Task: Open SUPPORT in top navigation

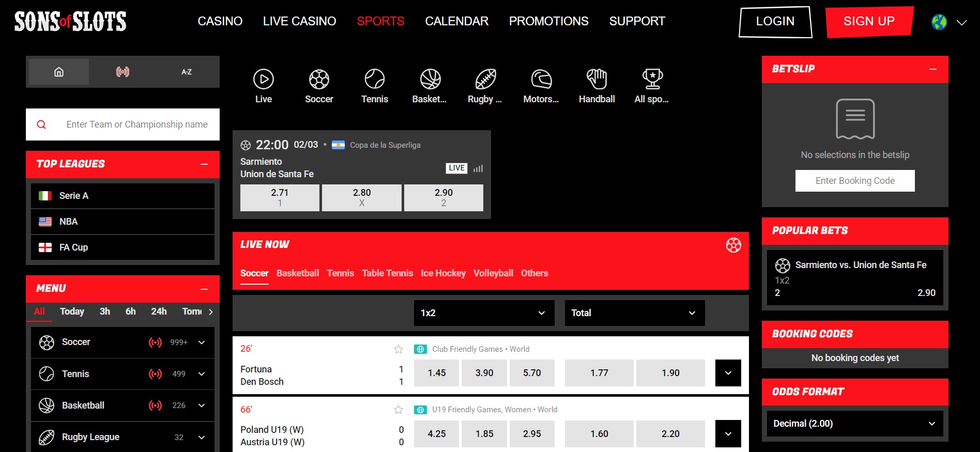Action: coord(637,21)
